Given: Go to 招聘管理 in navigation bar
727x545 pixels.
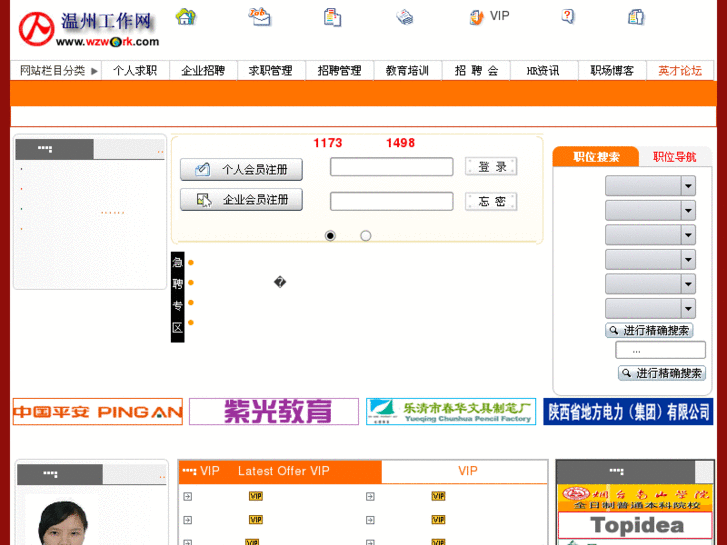Looking at the screenshot, I should pyautogui.click(x=339, y=71).
